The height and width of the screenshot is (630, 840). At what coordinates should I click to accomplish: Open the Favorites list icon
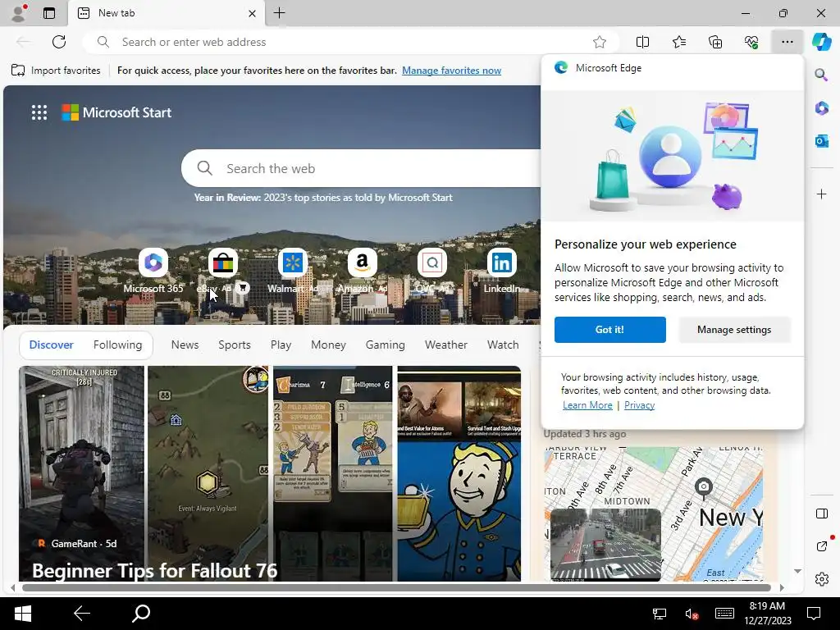click(678, 42)
